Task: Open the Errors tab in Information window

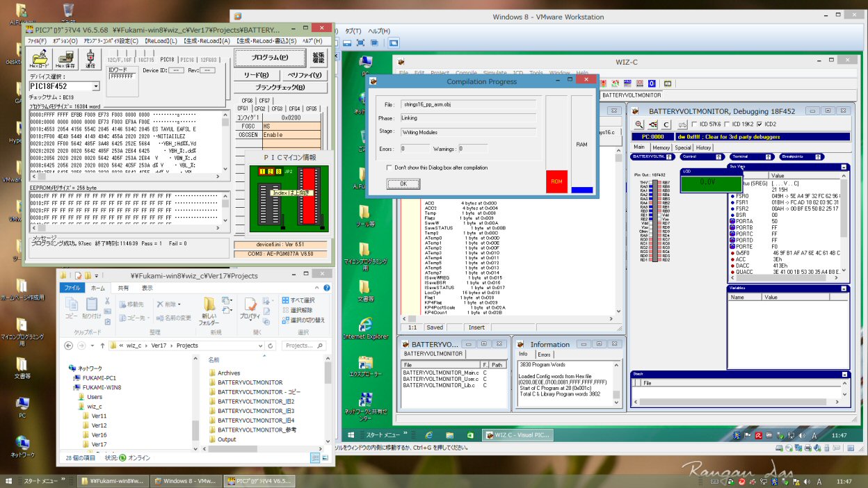Action: (x=544, y=355)
